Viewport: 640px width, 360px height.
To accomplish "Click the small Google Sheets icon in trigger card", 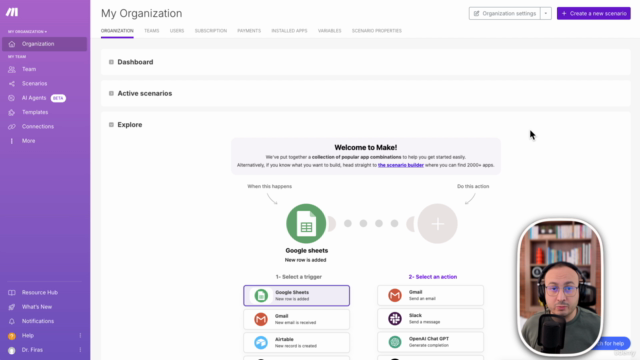I will point(261,296).
